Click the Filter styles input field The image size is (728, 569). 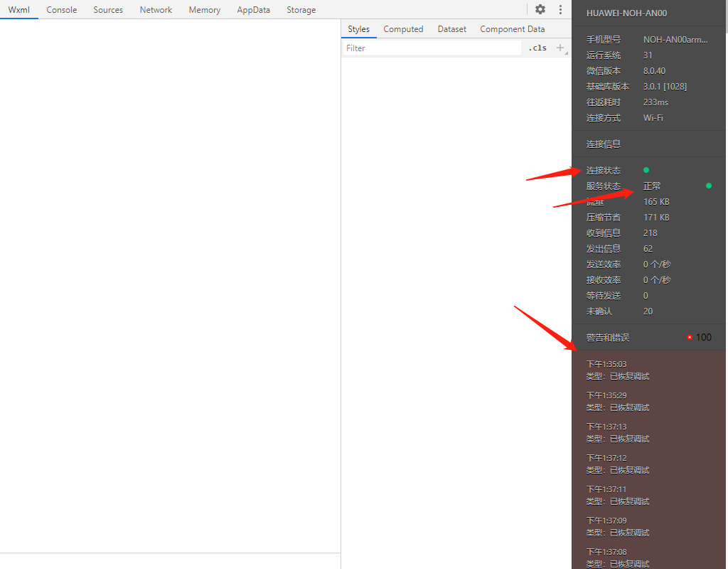(432, 48)
